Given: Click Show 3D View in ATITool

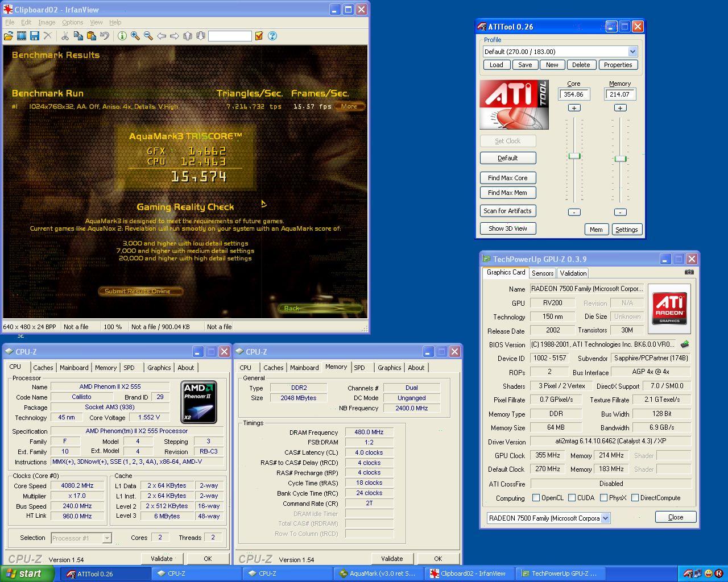Looking at the screenshot, I should [508, 228].
